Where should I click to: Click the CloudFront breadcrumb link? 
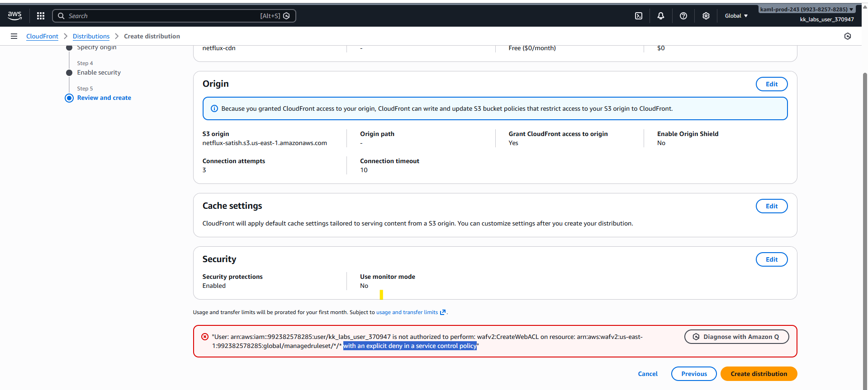click(42, 36)
